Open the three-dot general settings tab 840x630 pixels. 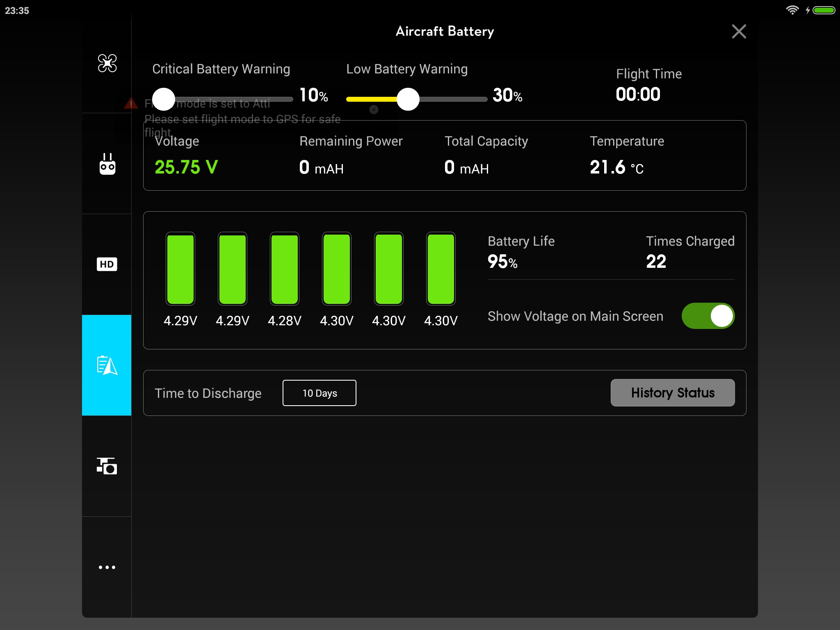point(107,567)
